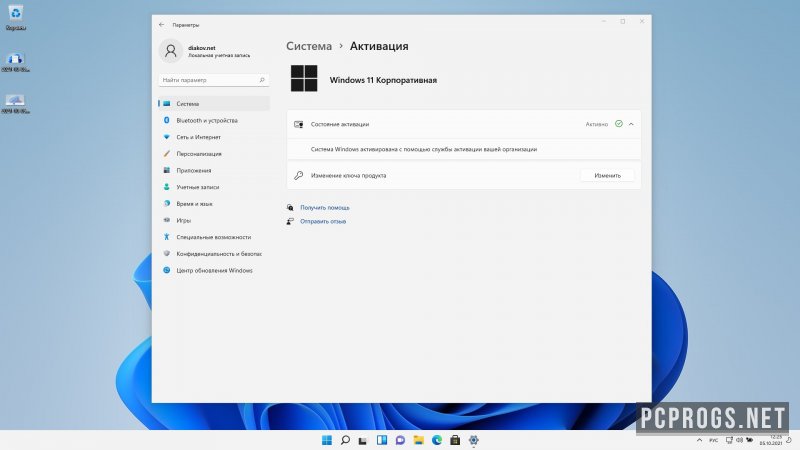
Task: Open the Start menu on the taskbar
Action: [x=327, y=440]
